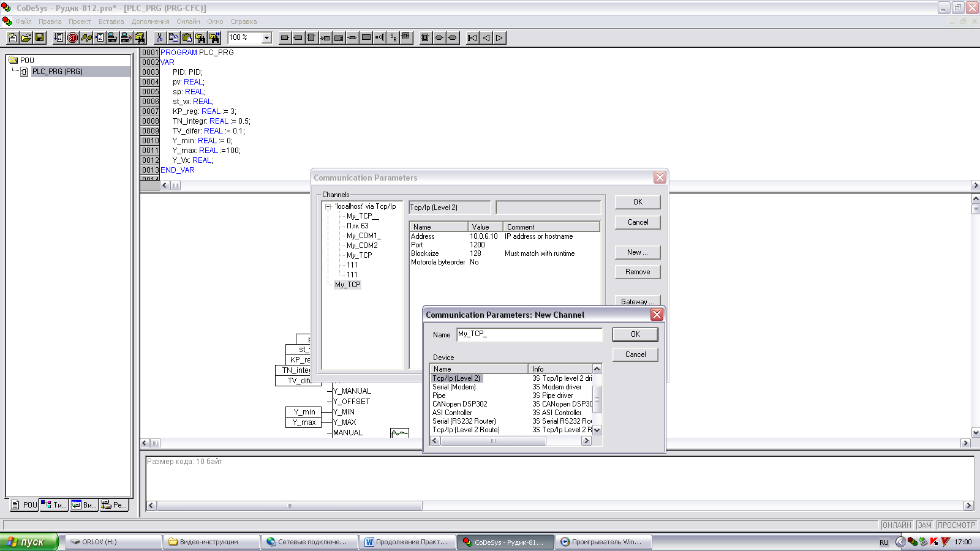Click the Open file toolbar icon
The width and height of the screenshot is (980, 551).
[26, 37]
